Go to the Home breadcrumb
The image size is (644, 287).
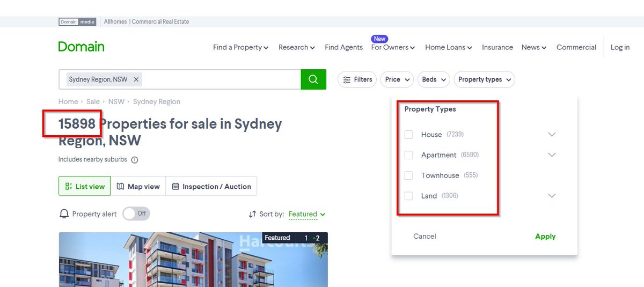point(68,101)
